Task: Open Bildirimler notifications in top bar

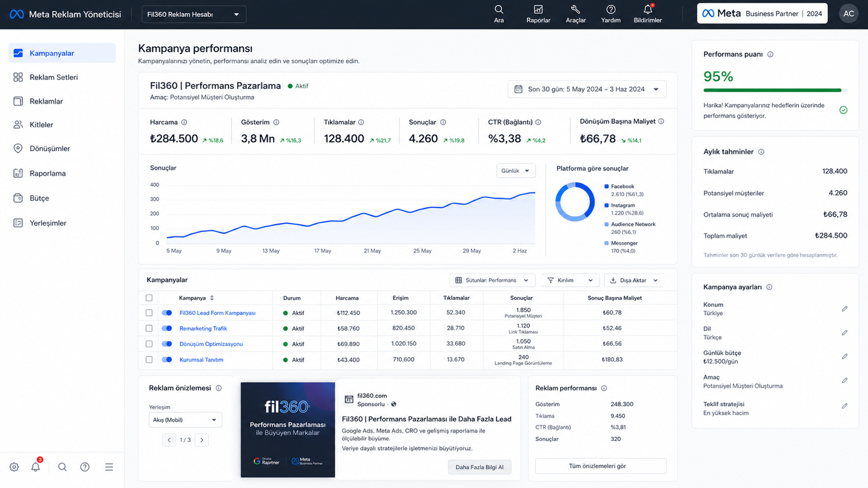Action: coord(648,14)
